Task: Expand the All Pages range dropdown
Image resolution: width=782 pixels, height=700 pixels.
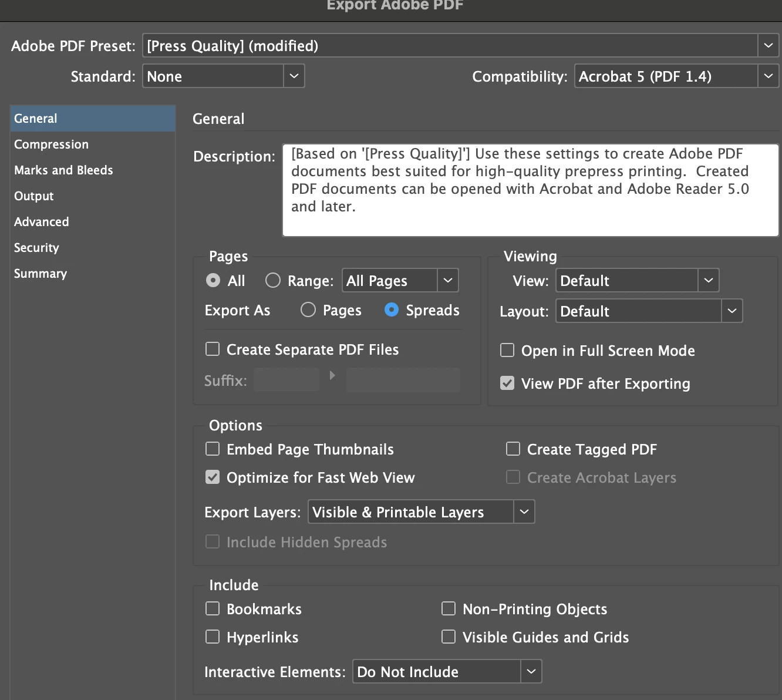Action: [448, 281]
